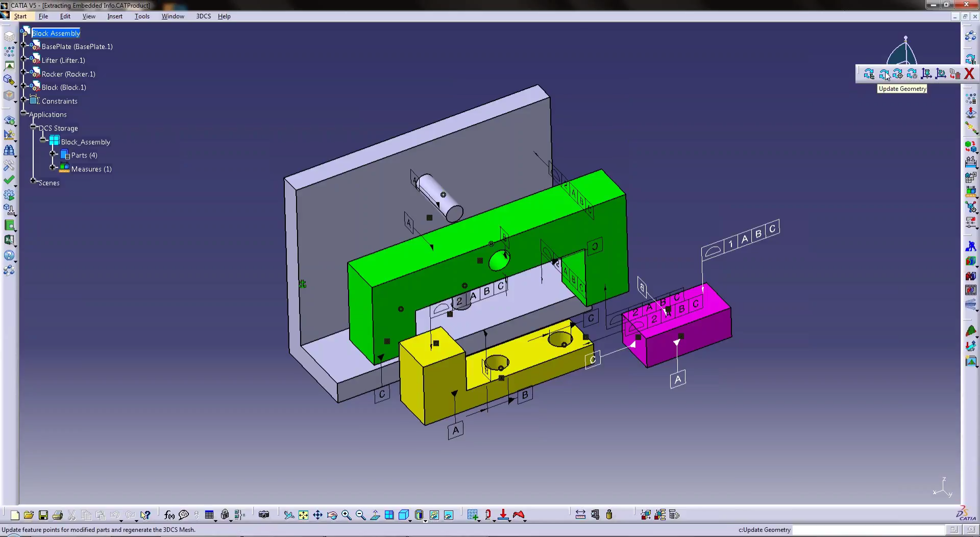980x537 pixels.
Task: Select the Zoom Out tool
Action: (x=360, y=515)
